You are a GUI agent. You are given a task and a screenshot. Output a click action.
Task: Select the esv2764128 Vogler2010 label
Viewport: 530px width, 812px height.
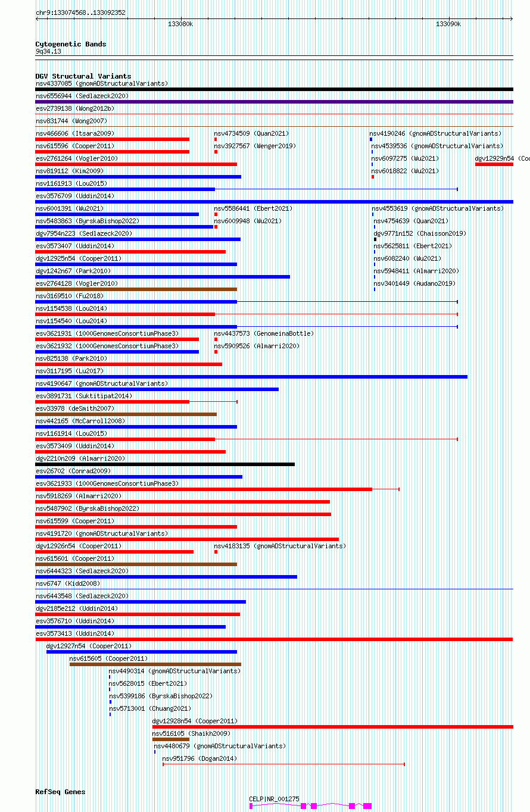pyautogui.click(x=77, y=283)
